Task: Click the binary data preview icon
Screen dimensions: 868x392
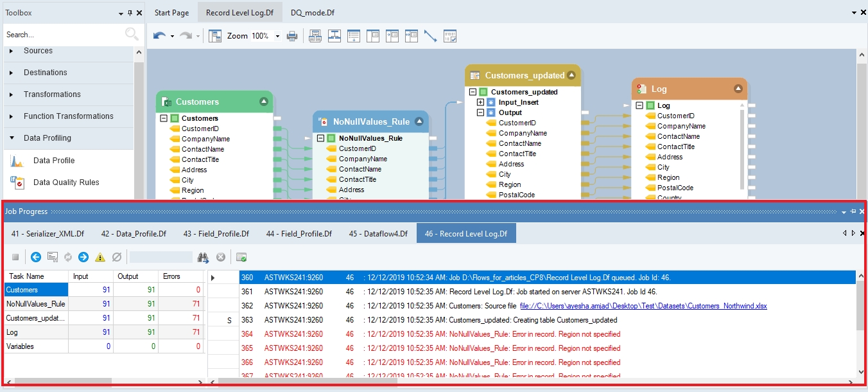Action: coord(450,36)
